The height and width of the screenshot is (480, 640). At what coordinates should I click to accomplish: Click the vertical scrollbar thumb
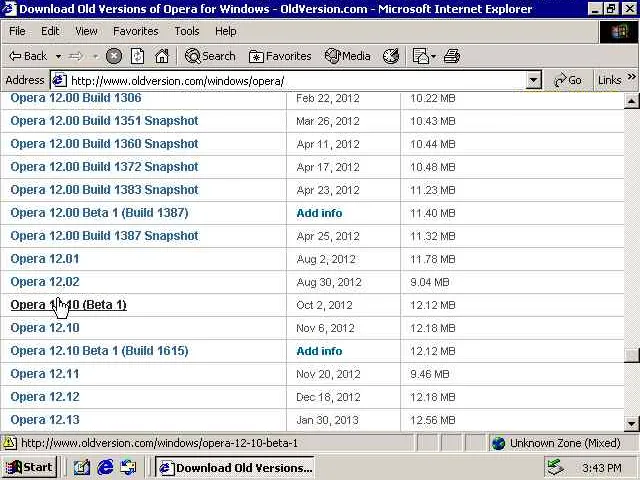[x=631, y=355]
